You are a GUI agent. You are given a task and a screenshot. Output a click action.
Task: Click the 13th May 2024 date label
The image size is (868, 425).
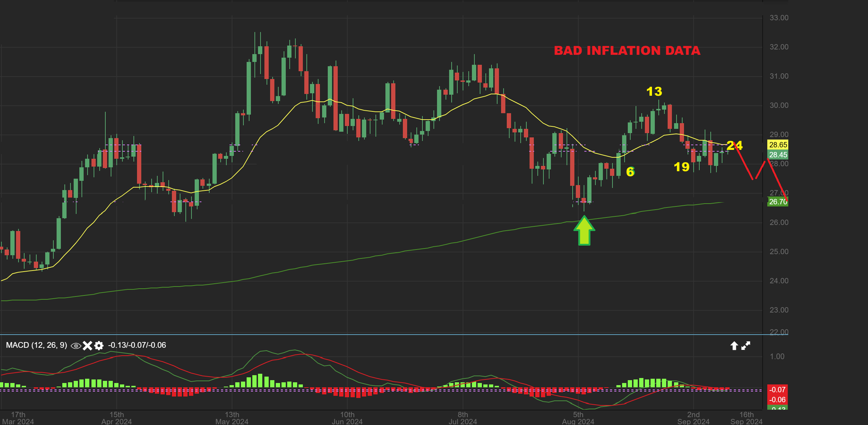tap(232, 418)
